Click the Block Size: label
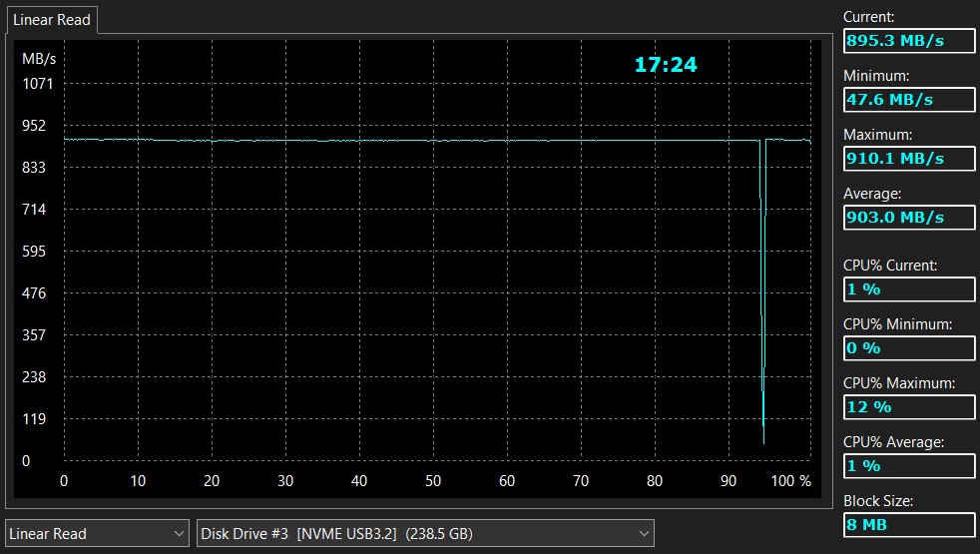Image resolution: width=980 pixels, height=554 pixels. click(x=878, y=501)
